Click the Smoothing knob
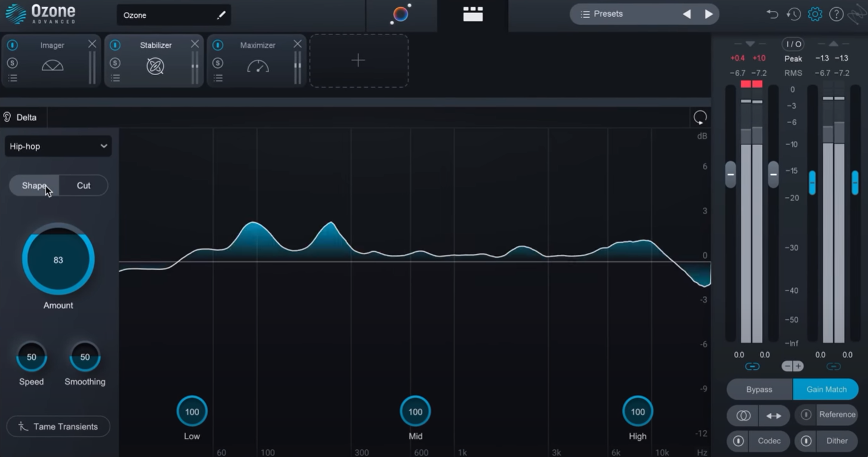868x457 pixels. [x=85, y=357]
